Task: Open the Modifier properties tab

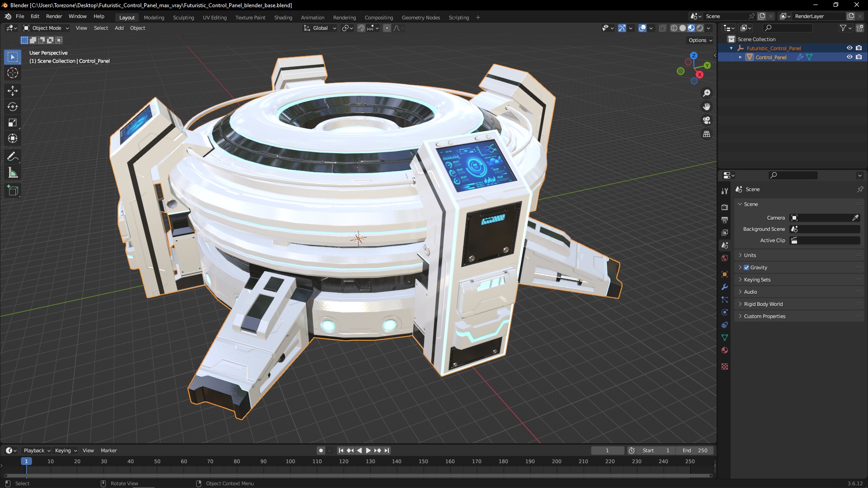Action: [725, 287]
